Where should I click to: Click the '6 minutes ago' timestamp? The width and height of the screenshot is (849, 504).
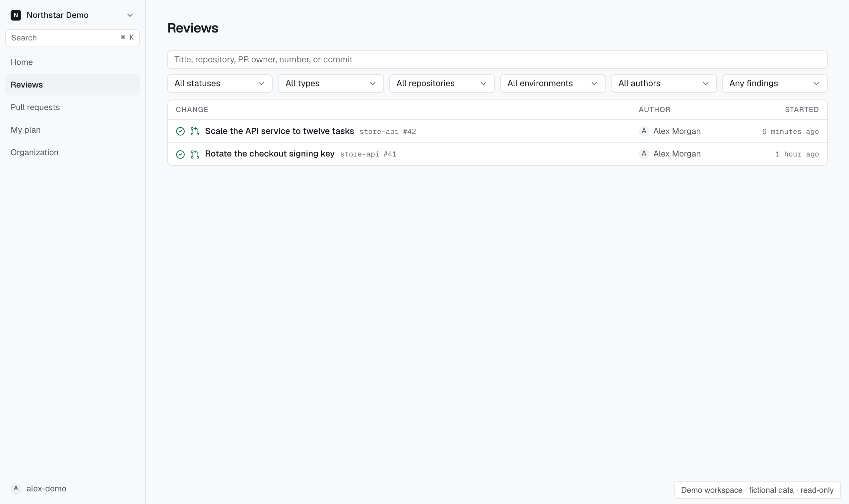[x=790, y=132]
